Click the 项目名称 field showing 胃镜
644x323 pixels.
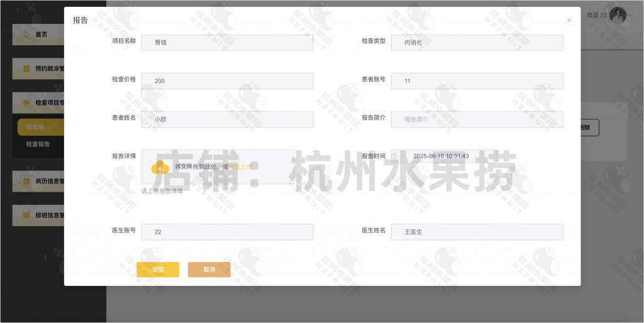coord(227,42)
